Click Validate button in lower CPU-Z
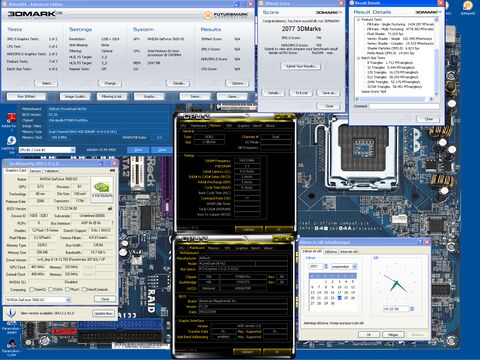 (247, 352)
